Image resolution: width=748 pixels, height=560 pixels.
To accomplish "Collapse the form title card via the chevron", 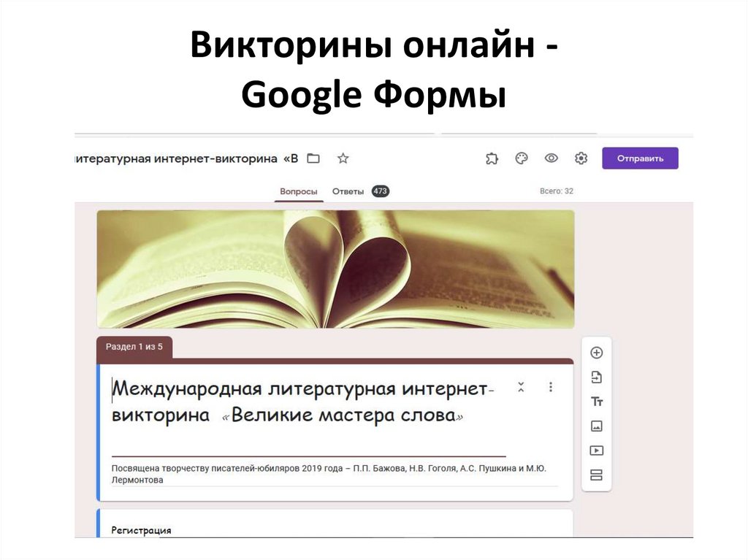I will 521,388.
